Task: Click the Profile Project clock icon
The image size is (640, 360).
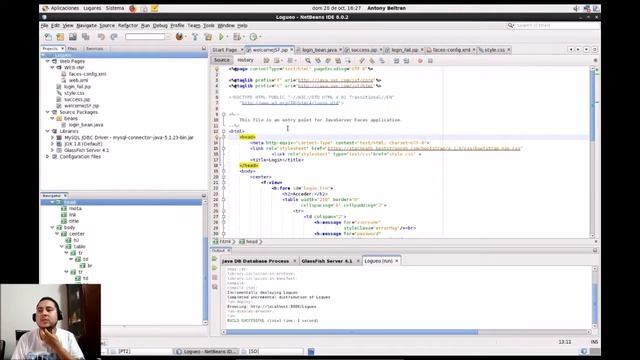Action: [x=253, y=37]
